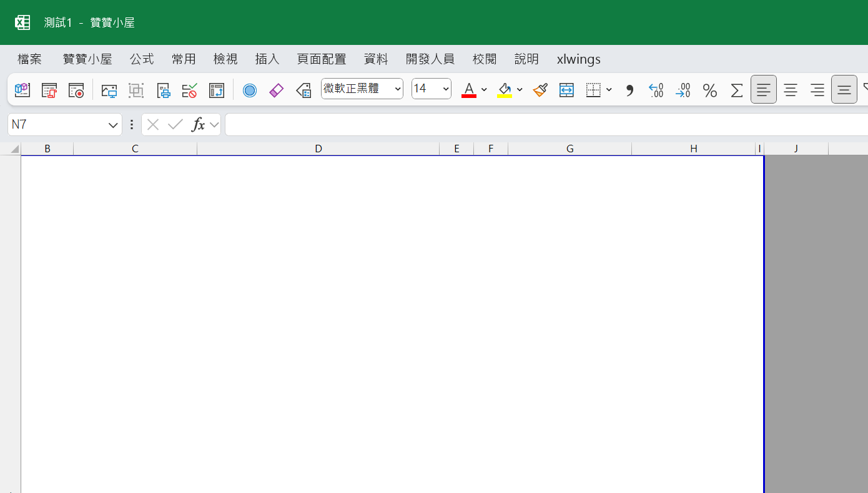Select column E header
The width and height of the screenshot is (868, 493).
[x=457, y=149]
